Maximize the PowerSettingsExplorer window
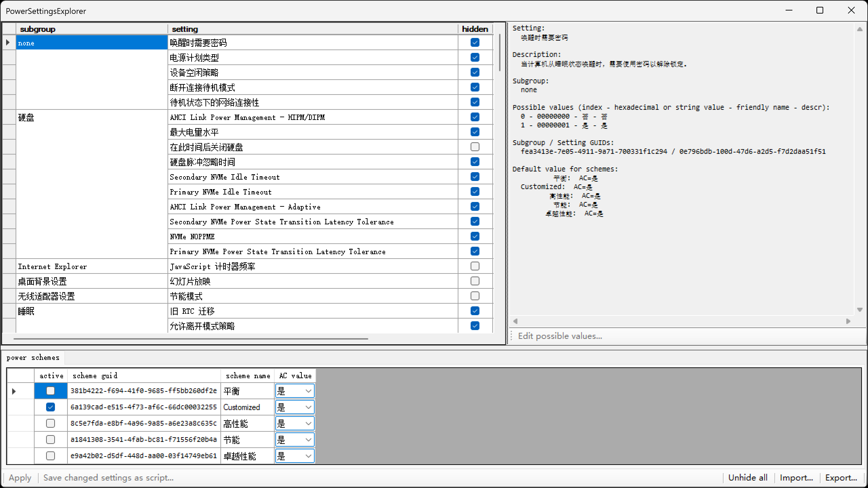868x488 pixels. [x=820, y=11]
